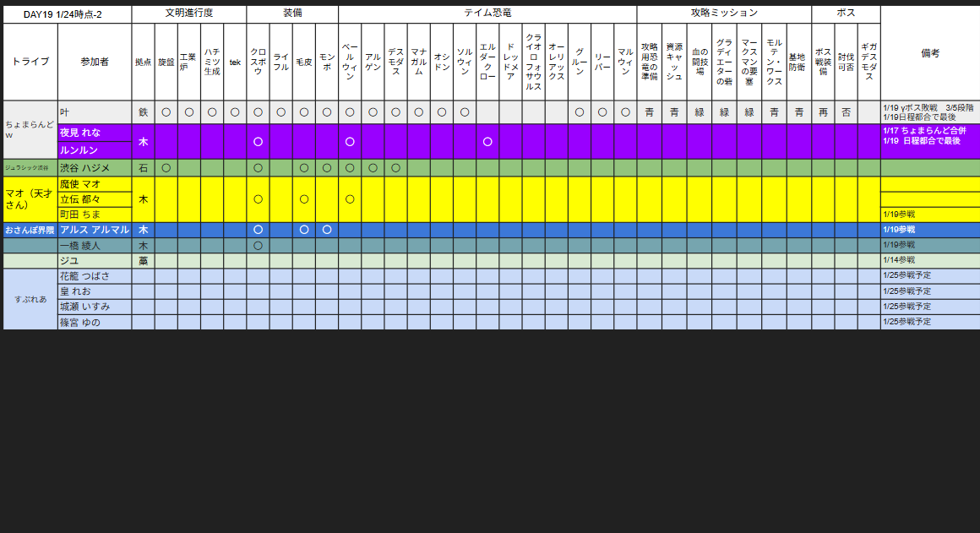This screenshot has width=980, height=533.
Task: Click the '文明進行度' group header
Action: coord(189,14)
